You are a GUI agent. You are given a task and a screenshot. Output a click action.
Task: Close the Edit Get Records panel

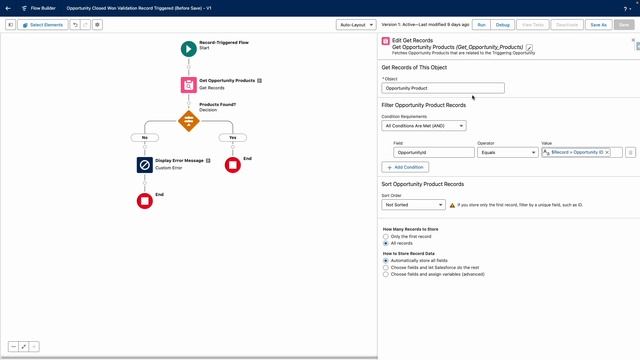633,40
